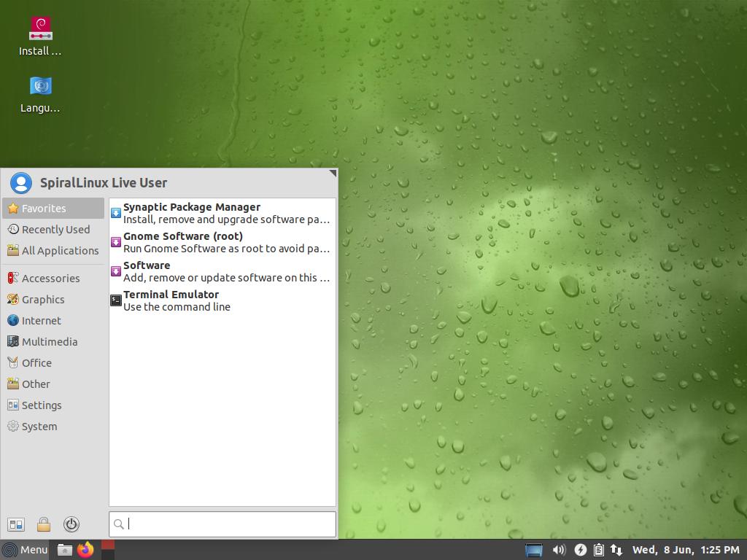Screen dimensions: 747x560
Task: Open All Settings from the menu's bottom buttons
Action: (16, 525)
